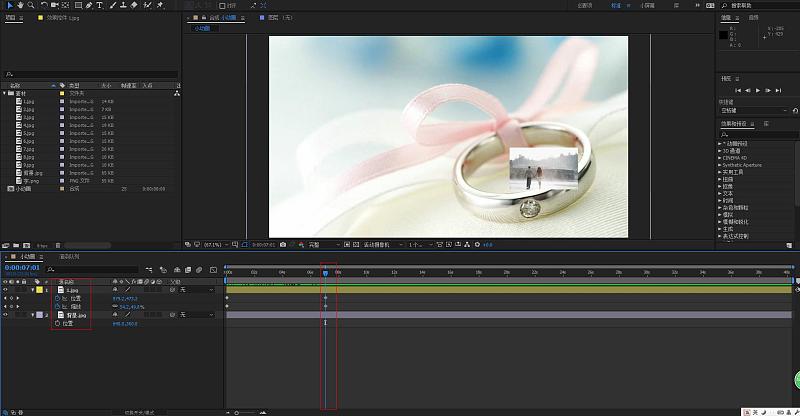Toggle visibility eye of layer 1
The image size is (800, 416).
tap(6, 289)
